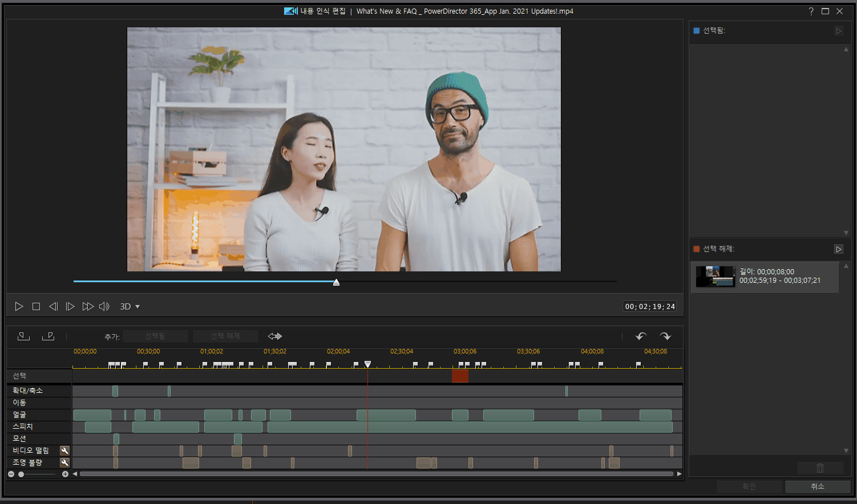Click the 취소 cancel button
Image resolution: width=857 pixels, height=504 pixels.
[817, 486]
